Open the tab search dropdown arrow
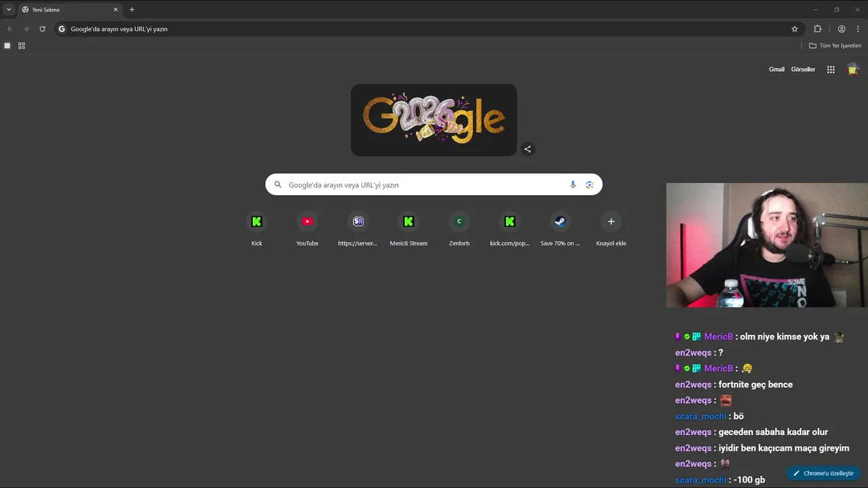Screen dimensions: 868x488 click(x=9, y=9)
